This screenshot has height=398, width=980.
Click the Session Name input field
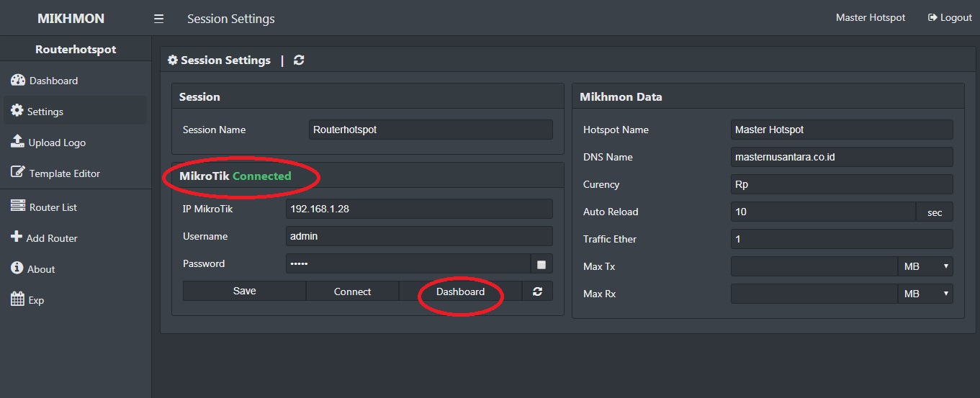click(431, 130)
